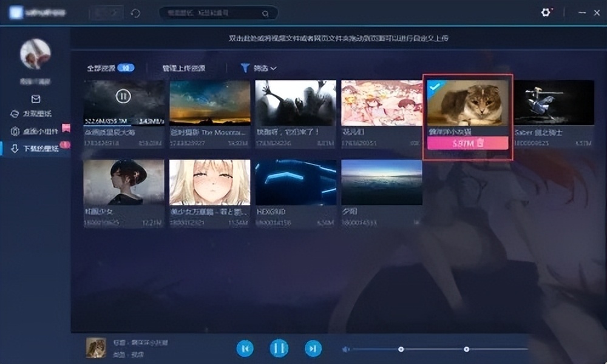Switch to the all resources tab
The width and height of the screenshot is (607, 364).
tap(100, 68)
